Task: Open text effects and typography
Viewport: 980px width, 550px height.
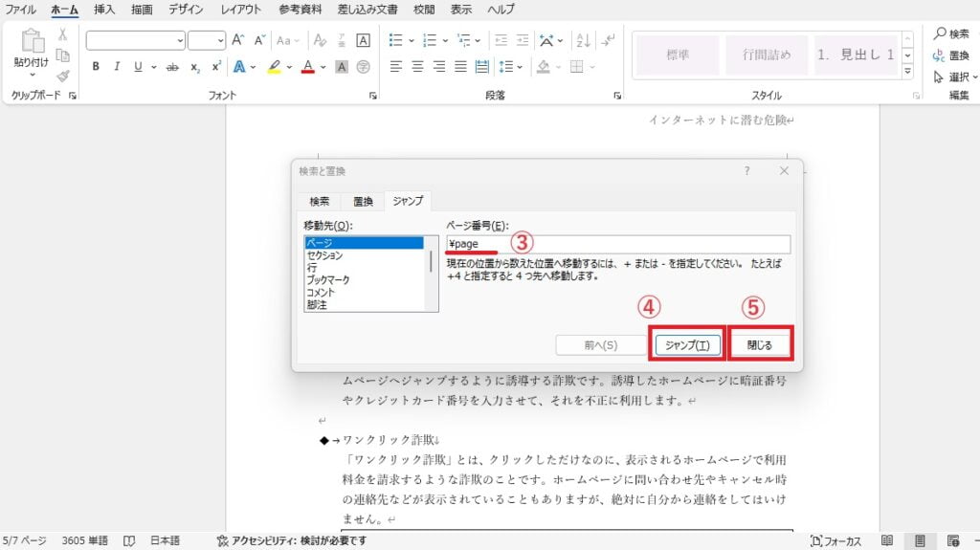Action: (x=239, y=66)
